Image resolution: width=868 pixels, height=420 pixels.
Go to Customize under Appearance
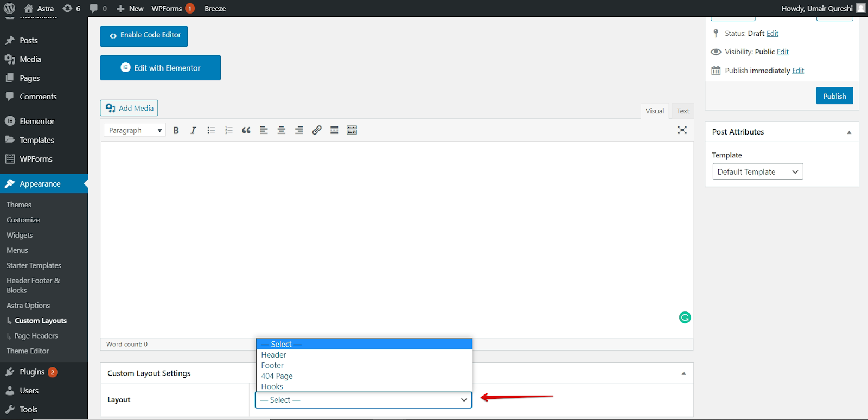tap(23, 220)
